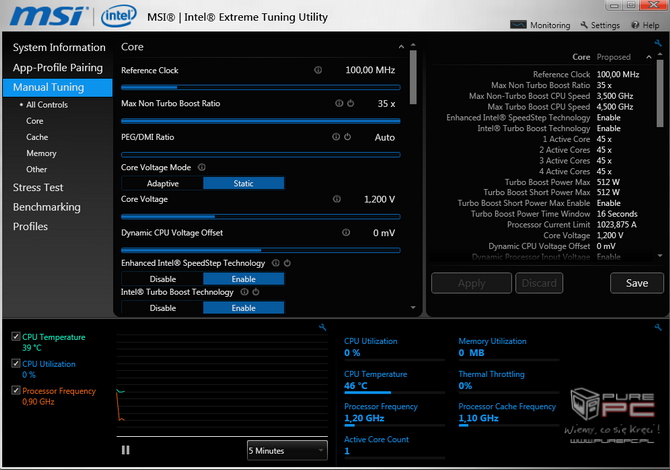The image size is (670, 470).
Task: Collapse the Core Proposed list chevron
Action: point(649,57)
